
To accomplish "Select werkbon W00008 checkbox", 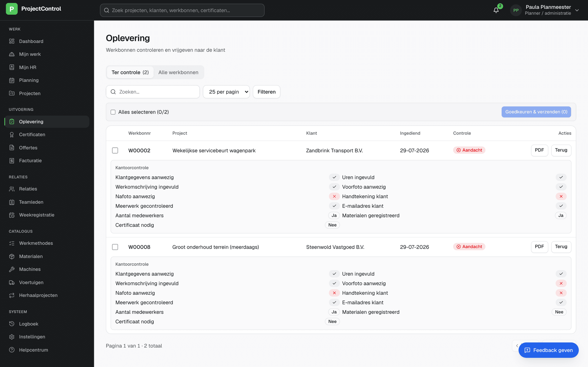I will pyautogui.click(x=115, y=247).
